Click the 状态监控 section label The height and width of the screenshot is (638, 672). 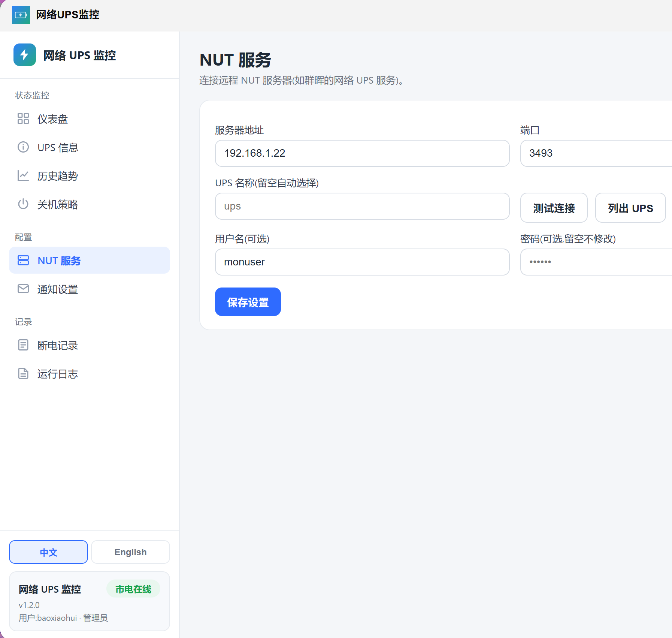(x=32, y=95)
